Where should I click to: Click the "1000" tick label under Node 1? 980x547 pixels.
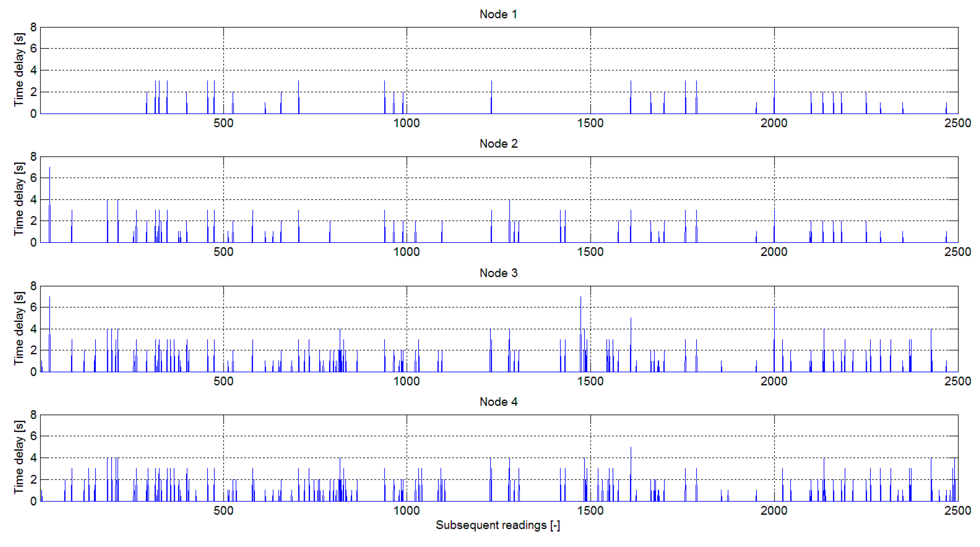(x=406, y=123)
